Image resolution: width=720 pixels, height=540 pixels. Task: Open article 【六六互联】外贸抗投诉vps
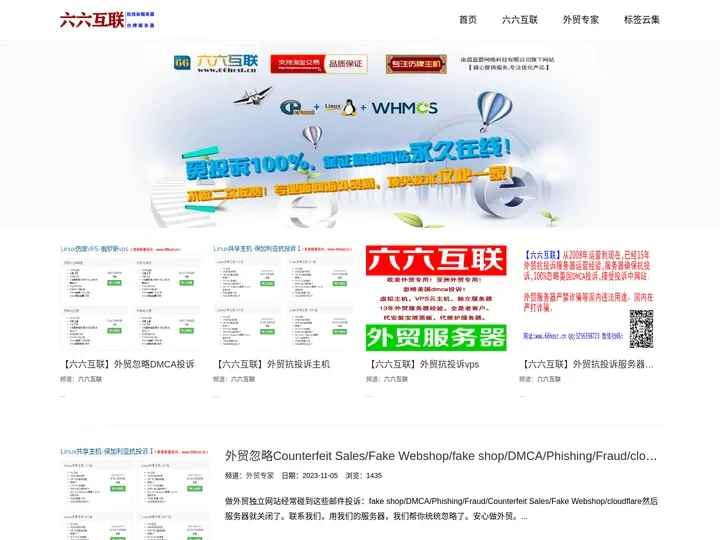click(422, 364)
